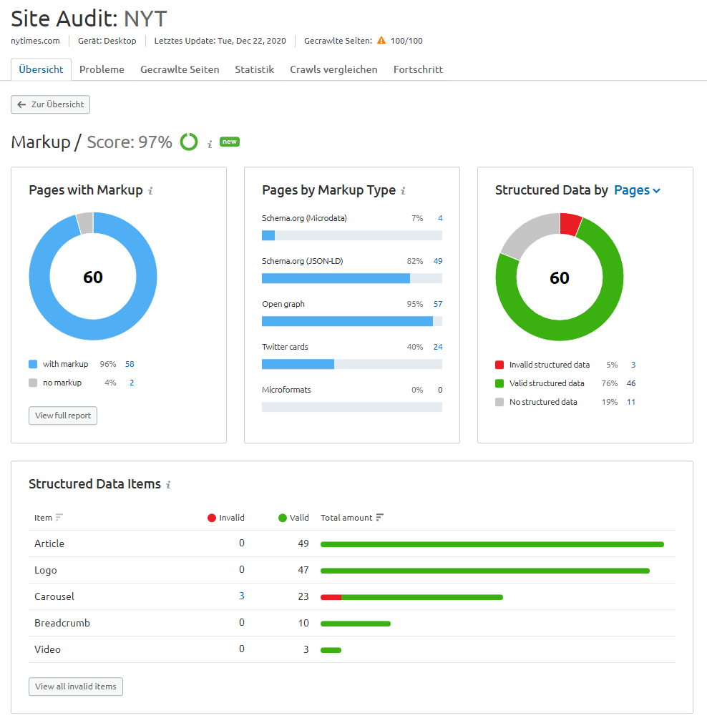Click the 'Logo' item row label
The width and height of the screenshot is (707, 728).
46,570
